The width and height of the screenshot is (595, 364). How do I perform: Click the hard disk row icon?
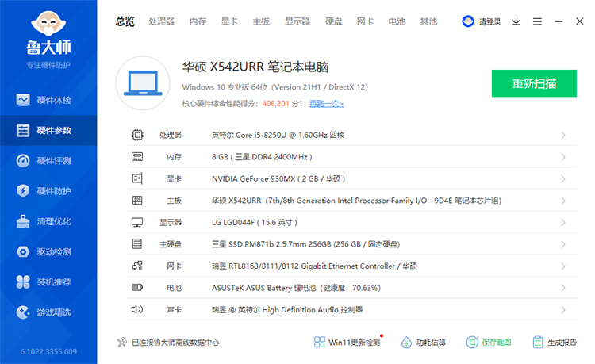pos(137,244)
